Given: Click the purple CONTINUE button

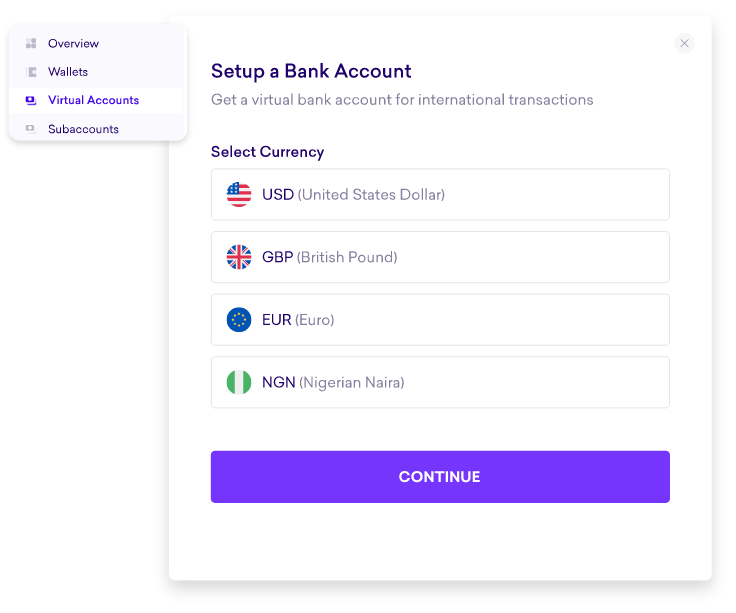Looking at the screenshot, I should click(x=440, y=477).
